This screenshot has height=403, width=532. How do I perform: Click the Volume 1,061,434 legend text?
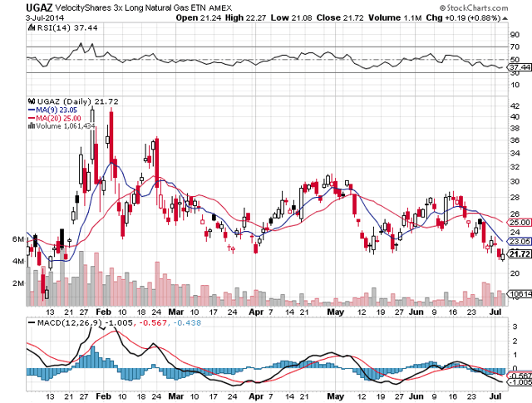tap(65, 126)
